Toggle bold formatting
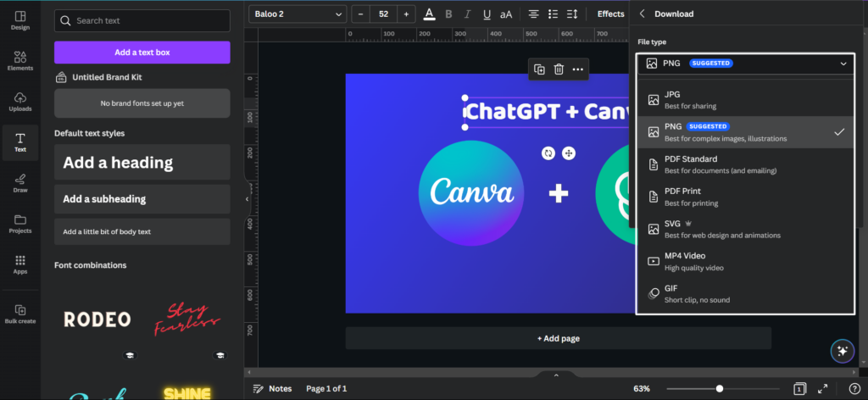 click(x=448, y=14)
